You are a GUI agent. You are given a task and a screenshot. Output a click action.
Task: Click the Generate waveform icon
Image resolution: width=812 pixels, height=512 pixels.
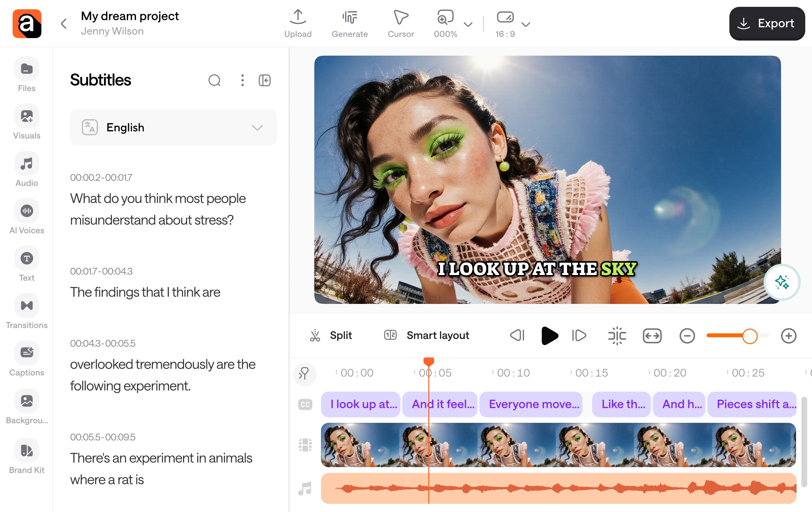[349, 17]
